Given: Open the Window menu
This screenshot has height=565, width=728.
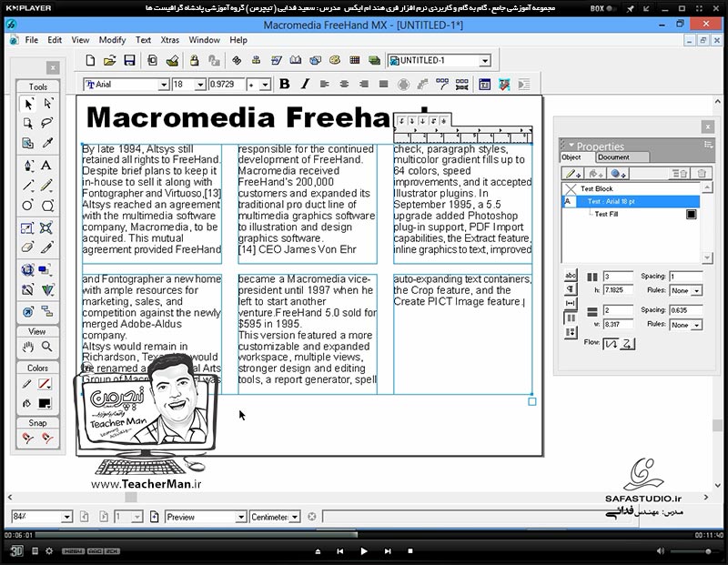Looking at the screenshot, I should point(204,40).
